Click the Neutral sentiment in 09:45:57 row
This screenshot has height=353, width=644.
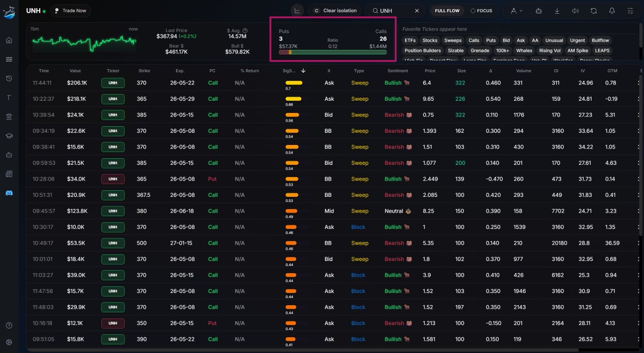[398, 211]
